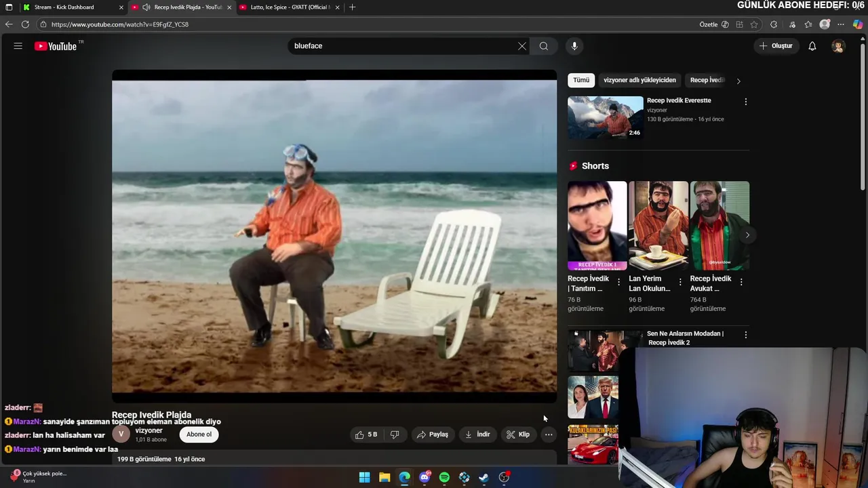
Task: Open the browser tab actions icon
Action: (9, 7)
